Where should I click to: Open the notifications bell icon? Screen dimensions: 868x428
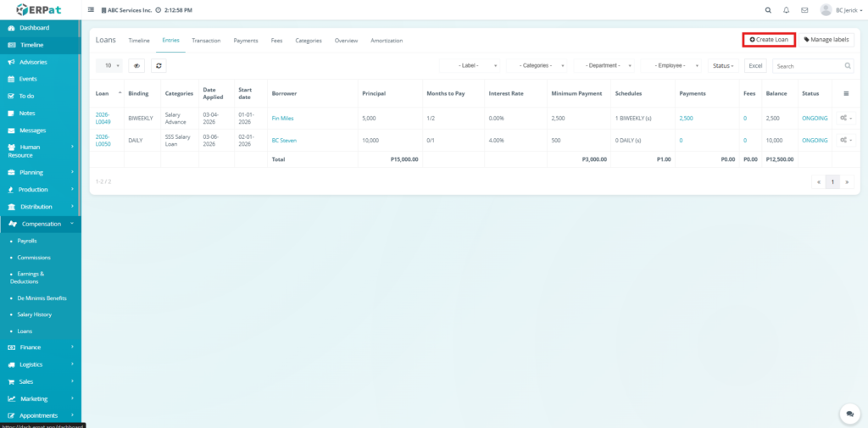[787, 10]
